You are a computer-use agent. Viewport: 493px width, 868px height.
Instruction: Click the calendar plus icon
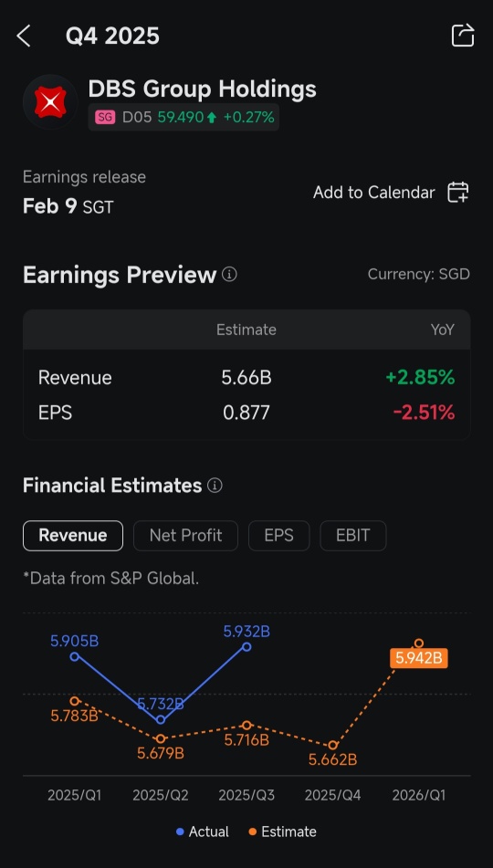[x=458, y=193]
